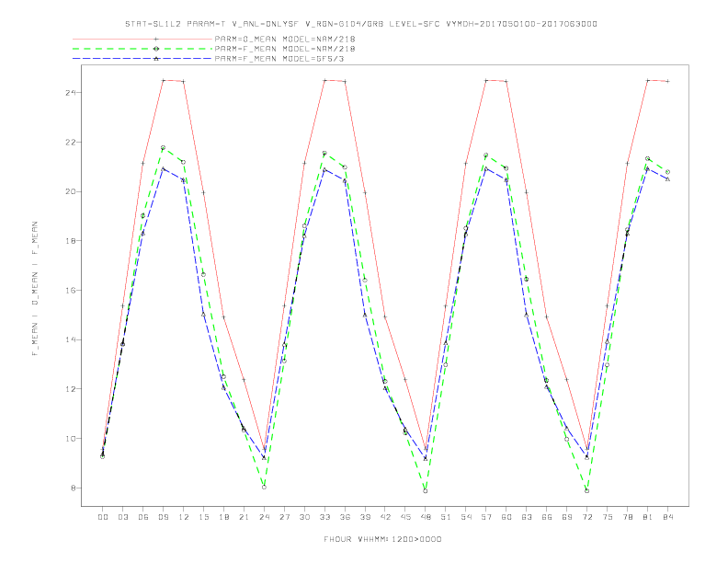This screenshot has height=563, width=728.
Task: Click x-axis forecast hour label 54
Action: (466, 517)
